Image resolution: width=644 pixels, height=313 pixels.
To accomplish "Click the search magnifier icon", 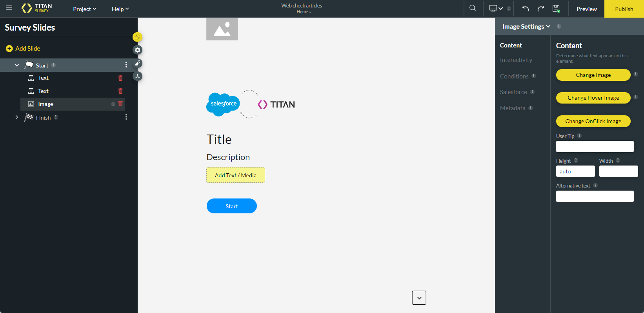I will point(473,8).
